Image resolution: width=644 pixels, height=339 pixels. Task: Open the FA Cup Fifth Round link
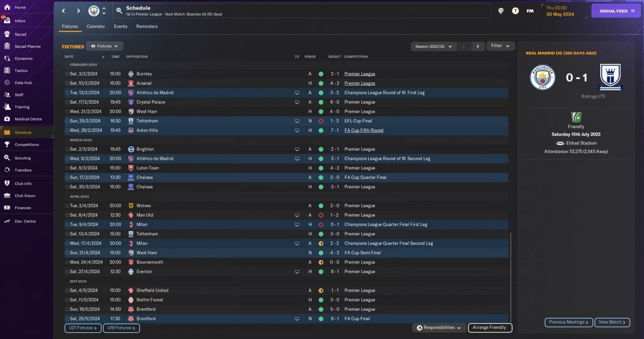[364, 130]
